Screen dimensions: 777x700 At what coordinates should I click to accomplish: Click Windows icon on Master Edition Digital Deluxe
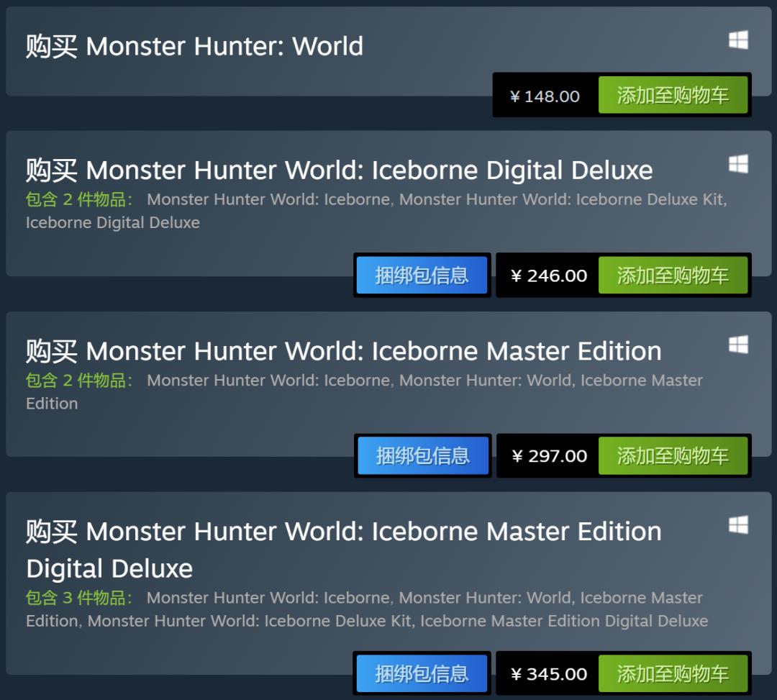(738, 525)
